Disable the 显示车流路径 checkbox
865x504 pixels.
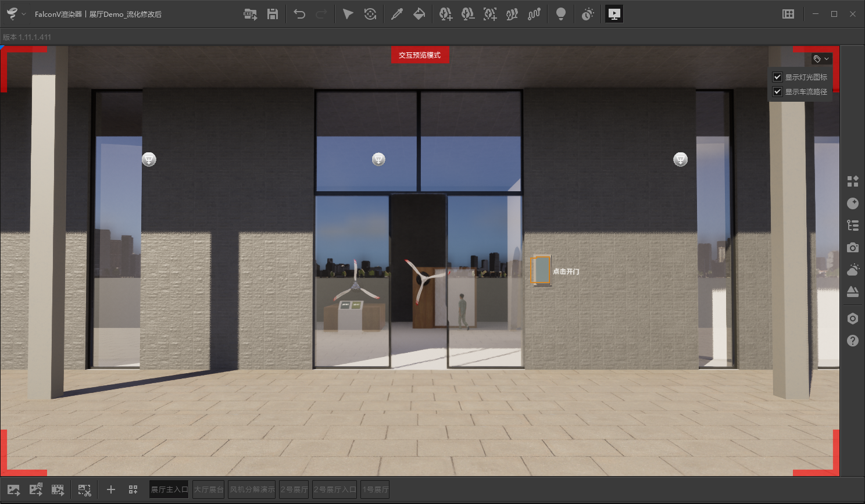pos(777,91)
